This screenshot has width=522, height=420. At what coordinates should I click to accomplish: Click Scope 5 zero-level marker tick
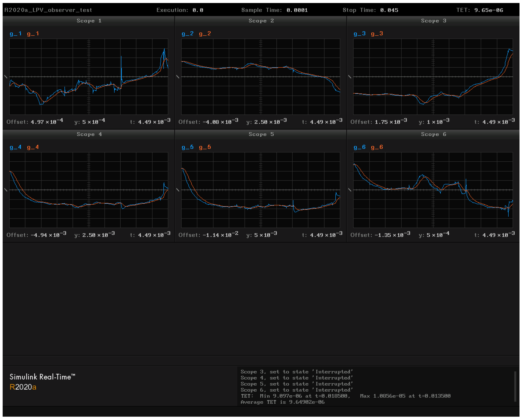[178, 190]
